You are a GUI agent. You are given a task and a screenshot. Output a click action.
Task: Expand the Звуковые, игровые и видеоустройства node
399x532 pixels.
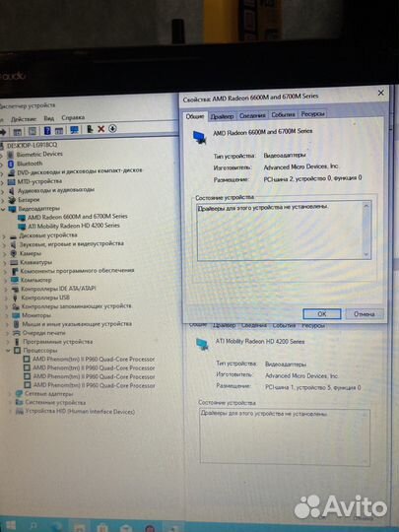point(4,245)
